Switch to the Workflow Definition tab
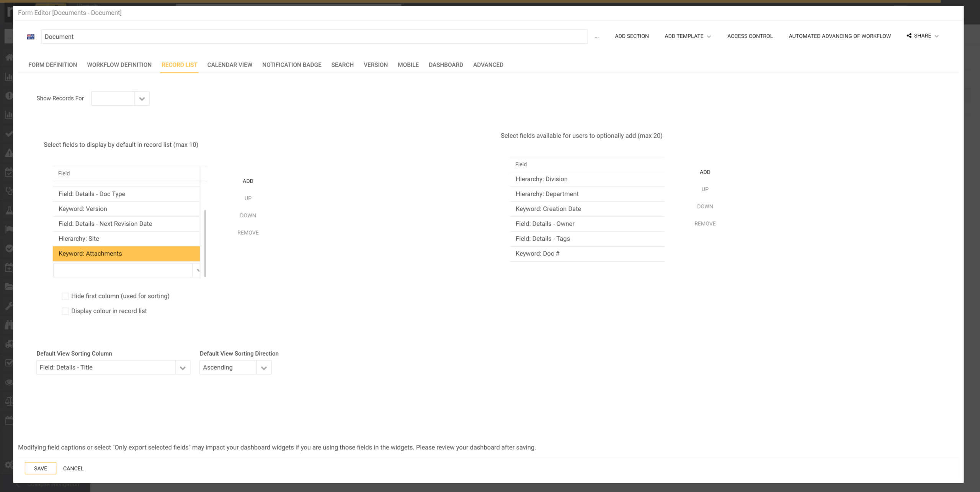980x492 pixels. pos(119,65)
